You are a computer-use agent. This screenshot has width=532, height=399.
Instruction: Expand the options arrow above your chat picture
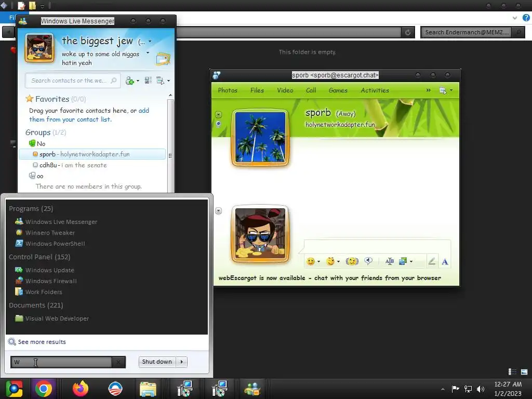click(219, 211)
